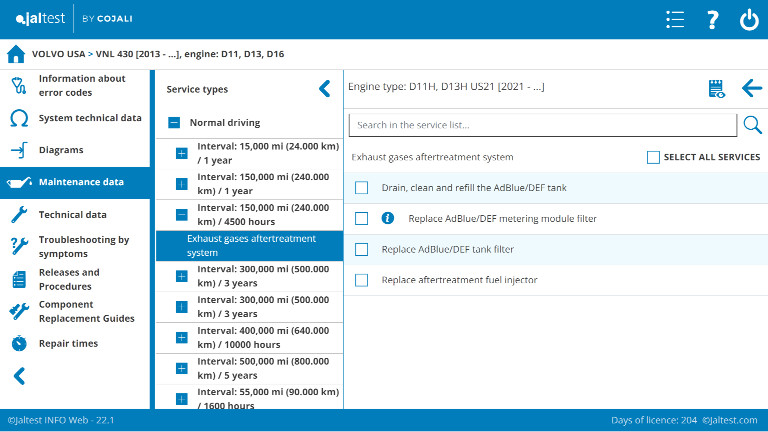
Task: Click the search in service list field
Action: (545, 125)
